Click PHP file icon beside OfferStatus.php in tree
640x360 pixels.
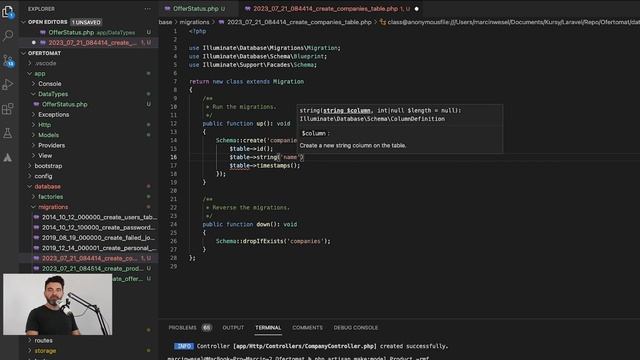36,104
